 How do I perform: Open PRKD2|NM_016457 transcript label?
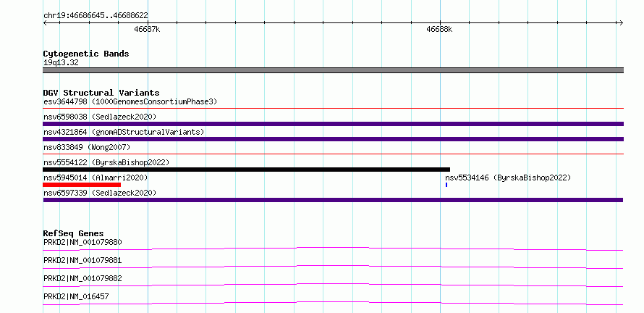pyautogui.click(x=76, y=296)
